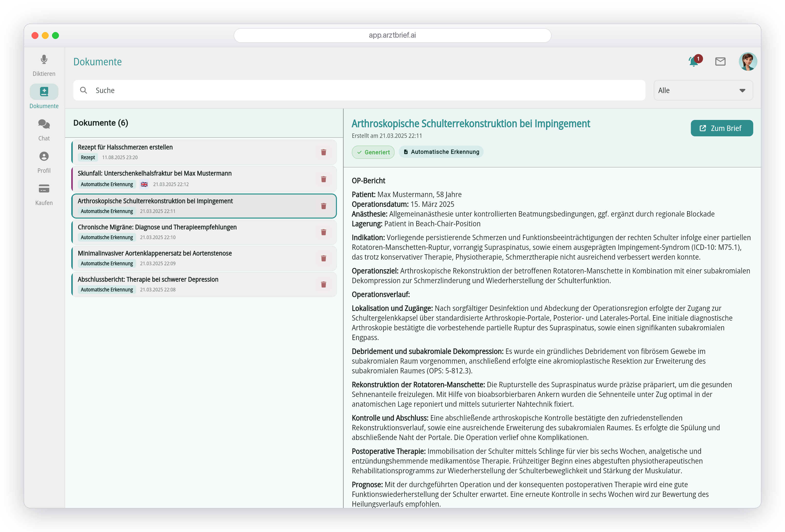Open Rezept für Halsschmerzen erstellen document
This screenshot has height=532, width=785.
[x=204, y=152]
